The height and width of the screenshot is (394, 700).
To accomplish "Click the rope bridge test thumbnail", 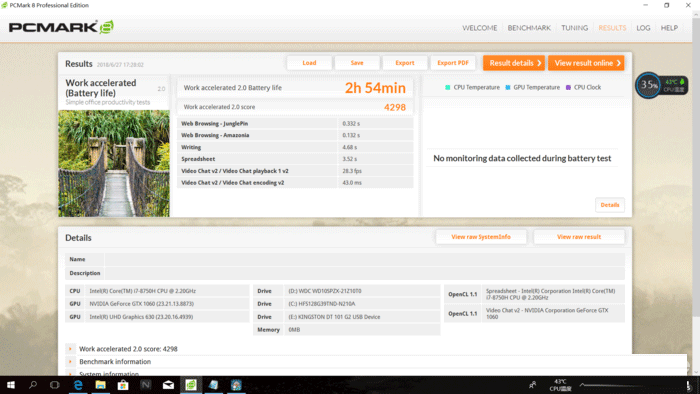I will click(x=114, y=163).
